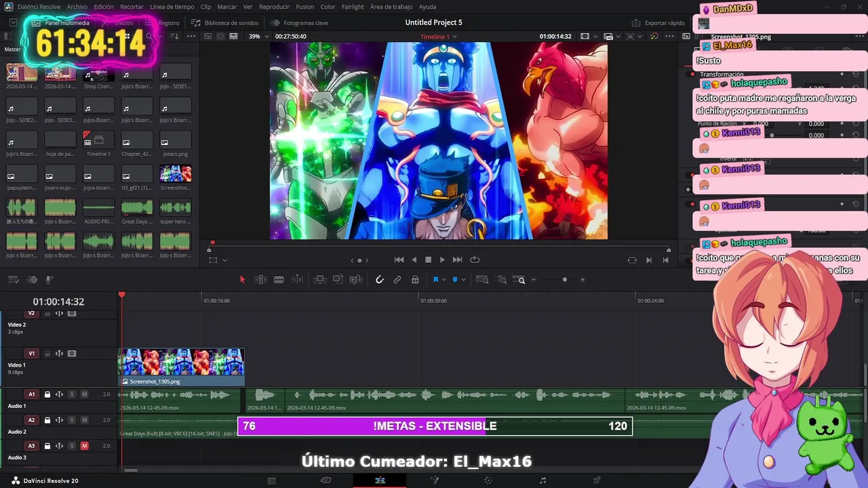Open the Edición menu

click(104, 7)
